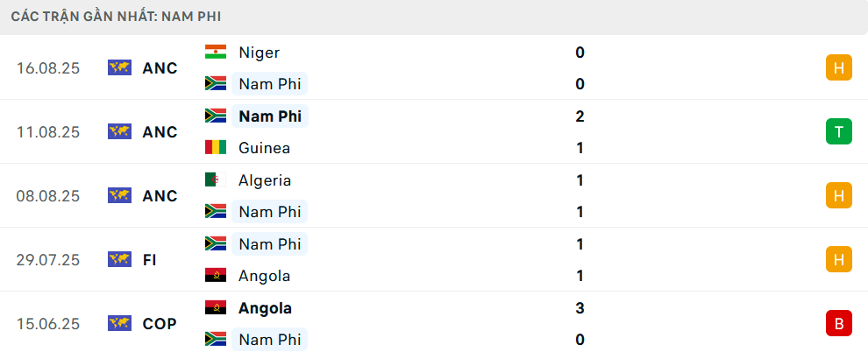Click the green T result badge

[x=838, y=132]
